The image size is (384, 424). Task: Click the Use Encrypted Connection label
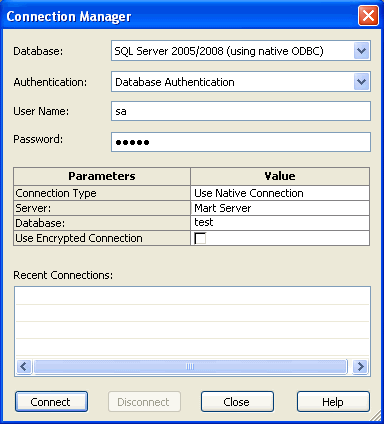coord(102,238)
